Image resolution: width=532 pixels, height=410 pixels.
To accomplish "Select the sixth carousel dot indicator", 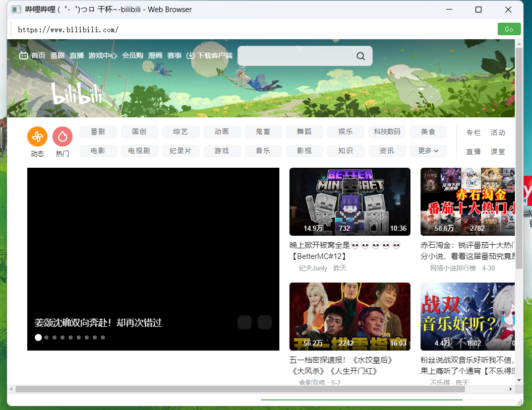I will (x=79, y=337).
